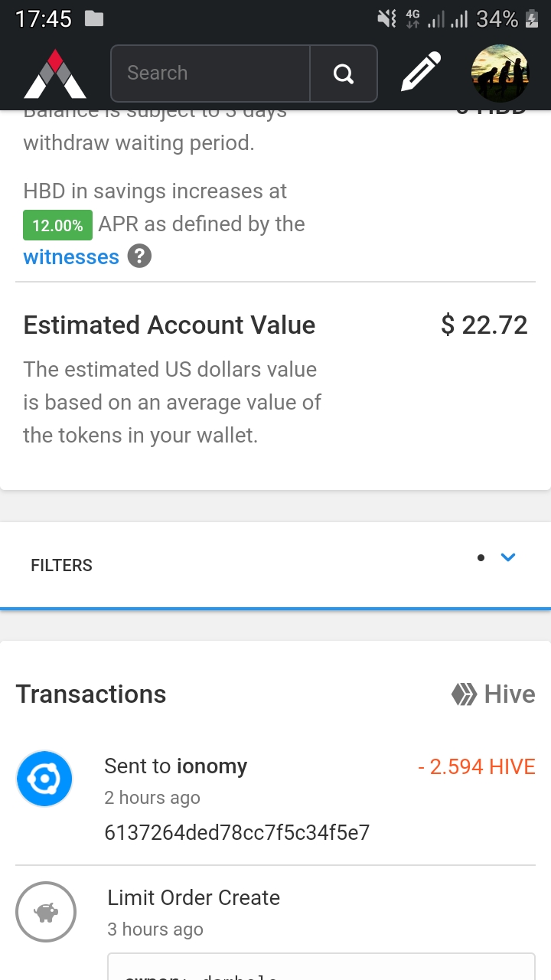Open the ionomy account link
This screenshot has height=980, width=551.
[212, 766]
